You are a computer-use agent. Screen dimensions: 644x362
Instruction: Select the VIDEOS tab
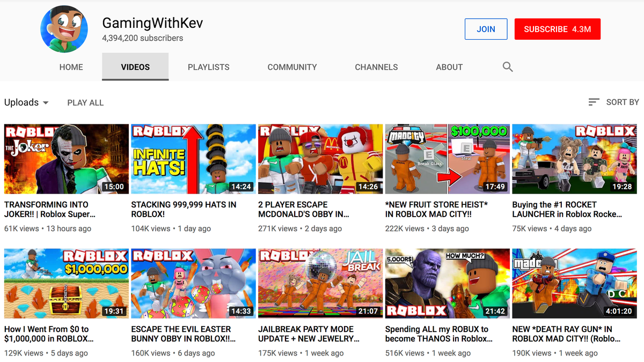pyautogui.click(x=135, y=67)
